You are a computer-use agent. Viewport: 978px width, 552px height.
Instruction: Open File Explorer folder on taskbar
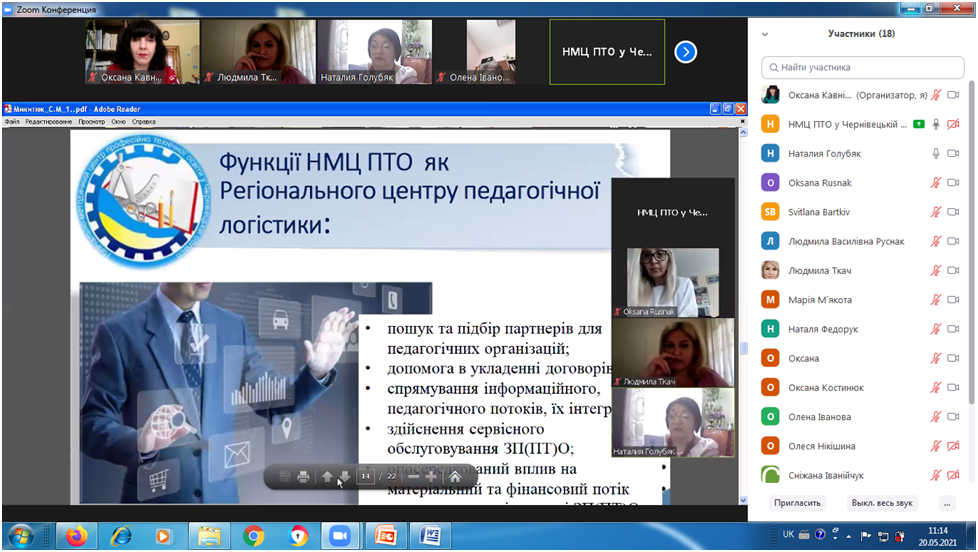point(209,536)
